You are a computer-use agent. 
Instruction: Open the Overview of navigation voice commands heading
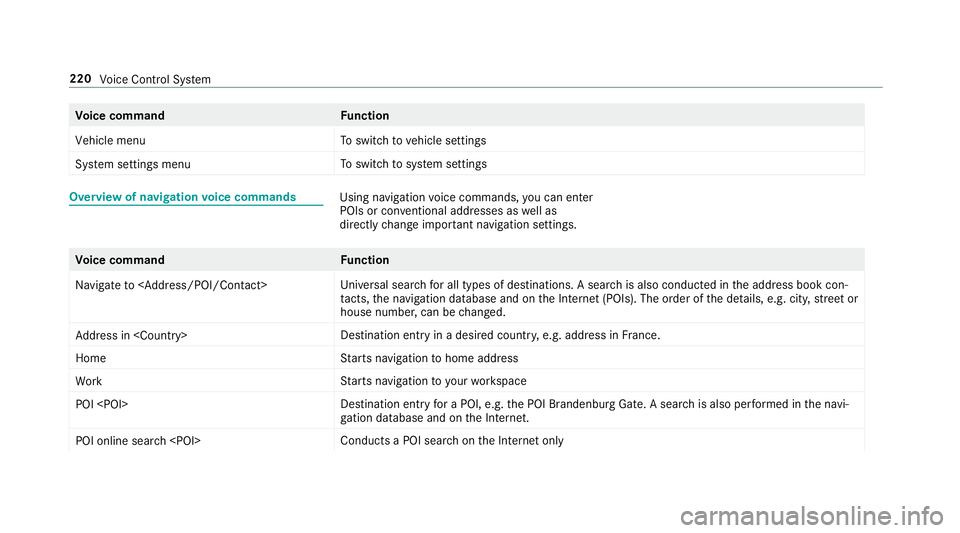click(182, 197)
